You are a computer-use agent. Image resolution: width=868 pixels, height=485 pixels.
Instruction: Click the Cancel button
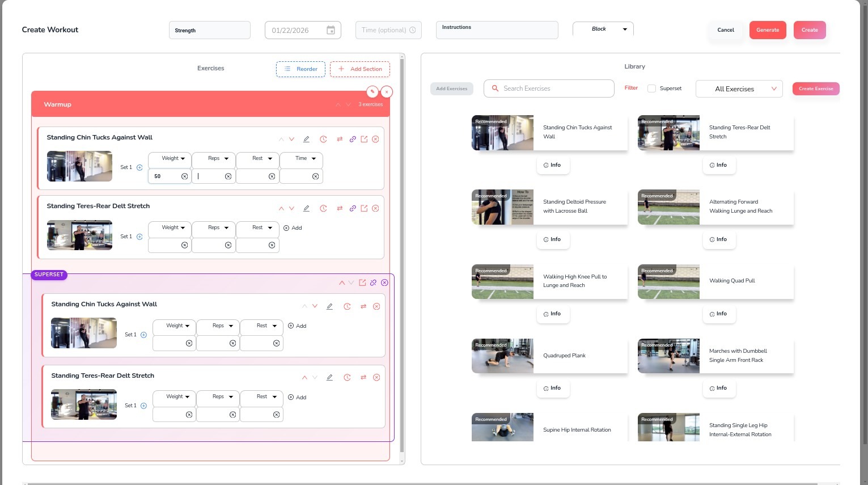(x=726, y=30)
